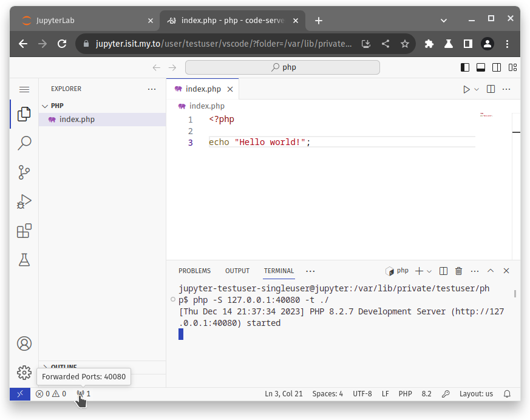Click the PHP language mode in status bar

tap(405, 394)
